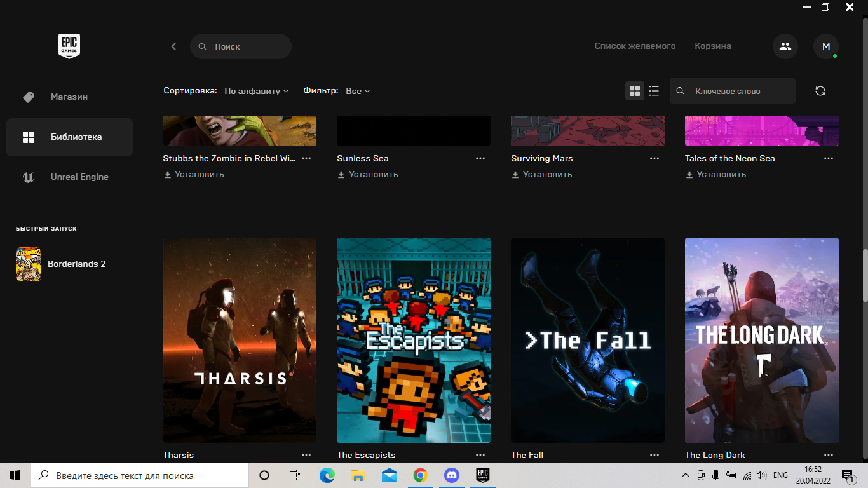Install Stubbs the Zombie via Установить

(x=194, y=174)
